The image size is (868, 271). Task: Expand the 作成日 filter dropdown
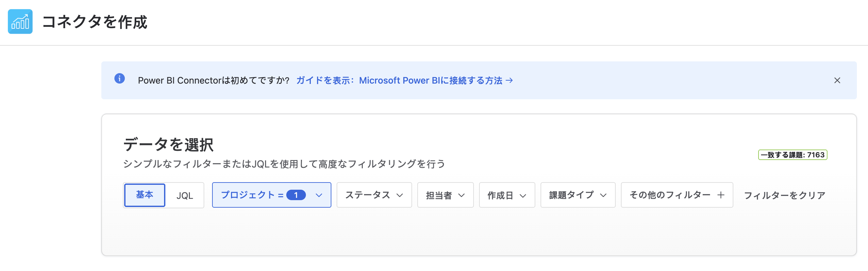(507, 195)
